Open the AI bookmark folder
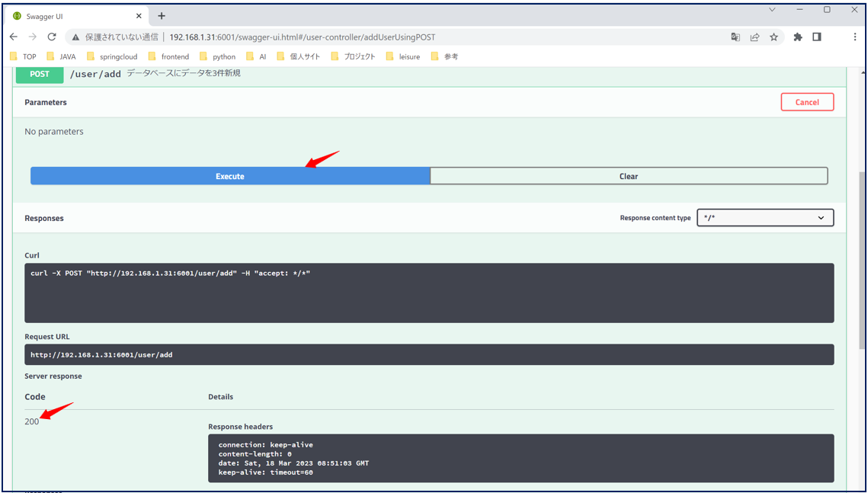Image resolution: width=868 pixels, height=493 pixels. pos(256,56)
